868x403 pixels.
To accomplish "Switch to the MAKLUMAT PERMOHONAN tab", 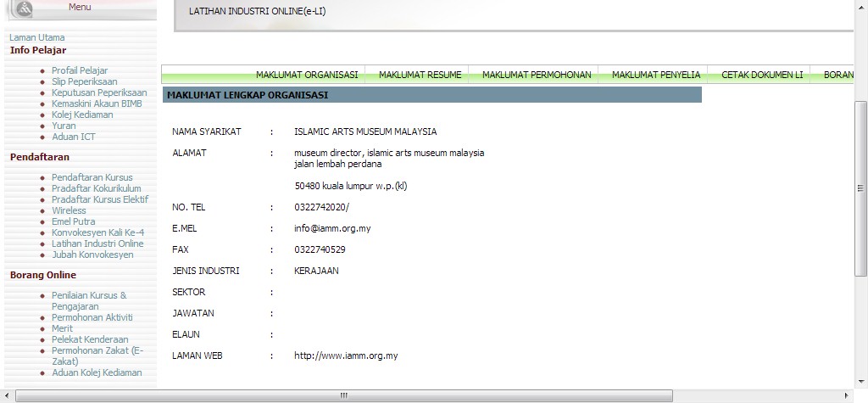I will pos(537,75).
